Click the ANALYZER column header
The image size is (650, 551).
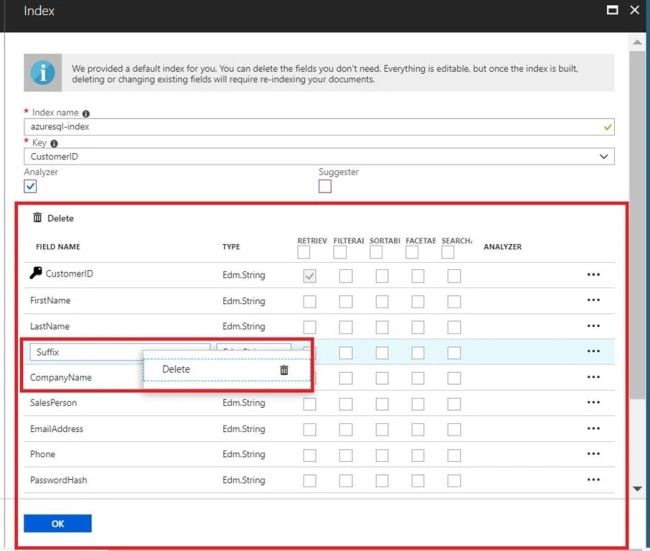click(503, 247)
